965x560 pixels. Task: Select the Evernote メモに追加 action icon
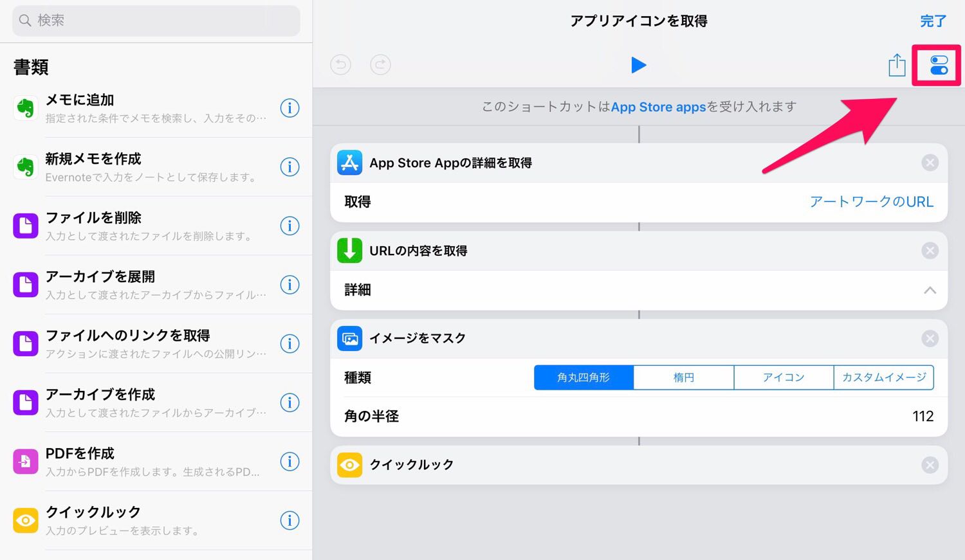click(26, 108)
